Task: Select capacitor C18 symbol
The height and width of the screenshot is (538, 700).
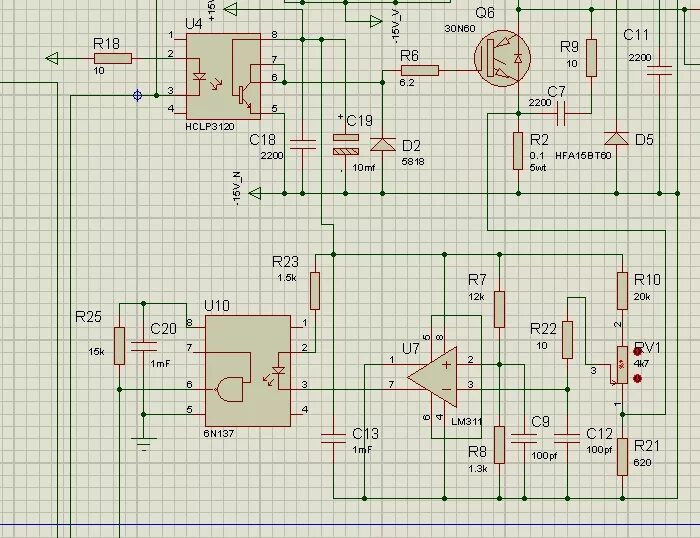Action: [x=303, y=144]
